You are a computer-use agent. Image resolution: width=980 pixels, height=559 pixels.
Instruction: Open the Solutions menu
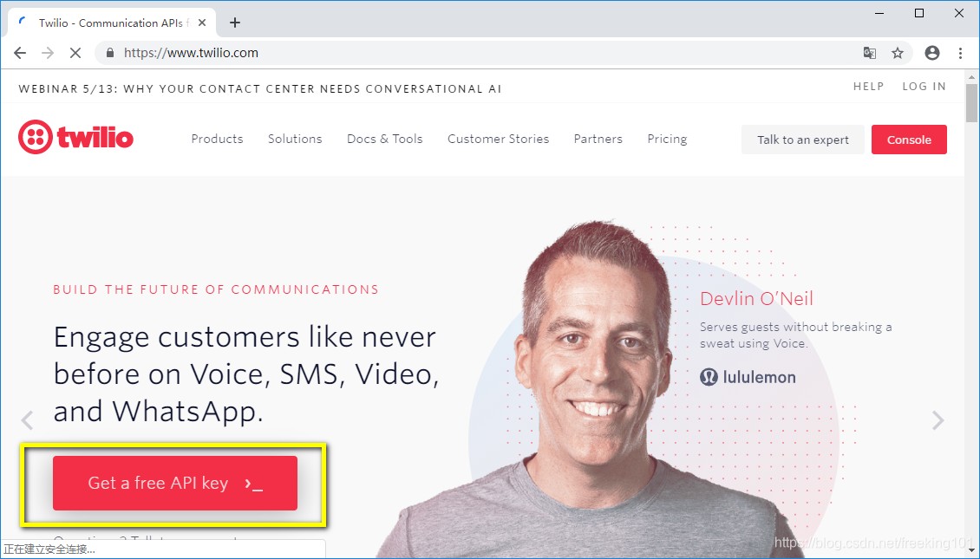click(295, 139)
